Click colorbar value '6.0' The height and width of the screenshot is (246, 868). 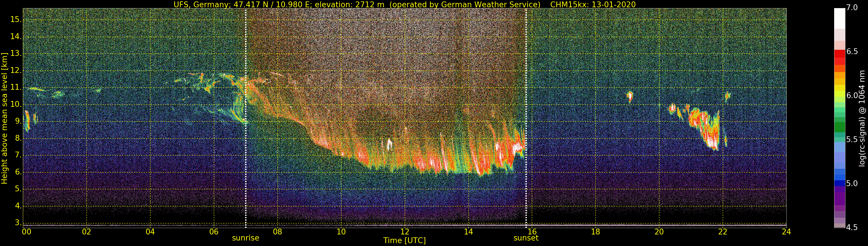click(x=852, y=96)
